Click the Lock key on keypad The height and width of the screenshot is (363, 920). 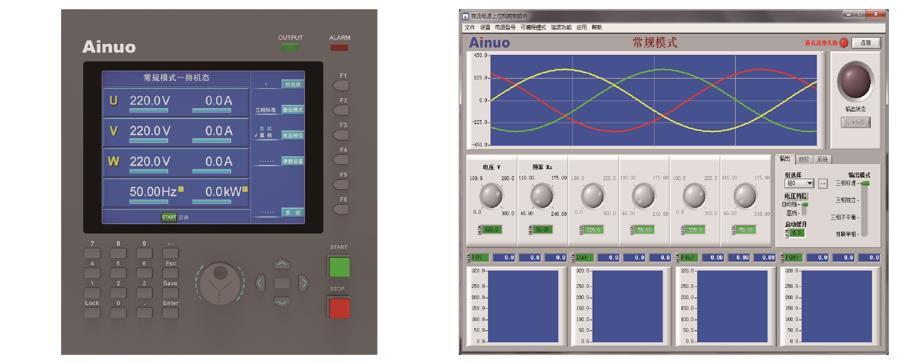(x=92, y=313)
